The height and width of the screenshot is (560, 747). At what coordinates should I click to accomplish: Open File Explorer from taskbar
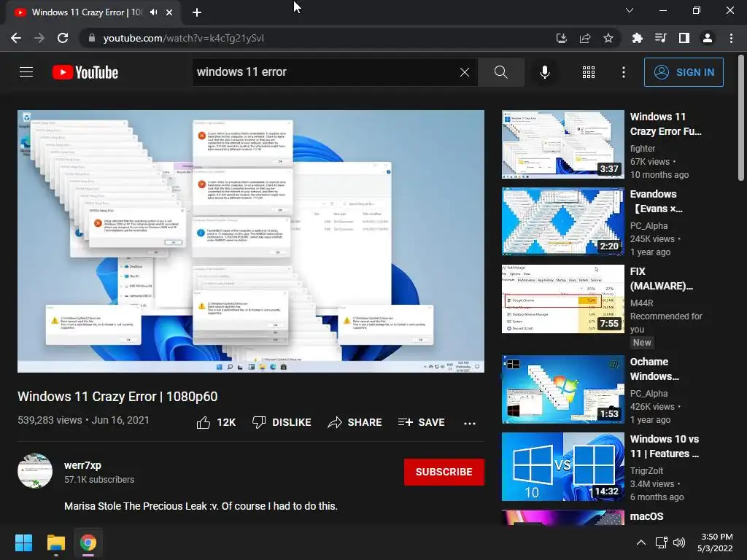pyautogui.click(x=55, y=542)
